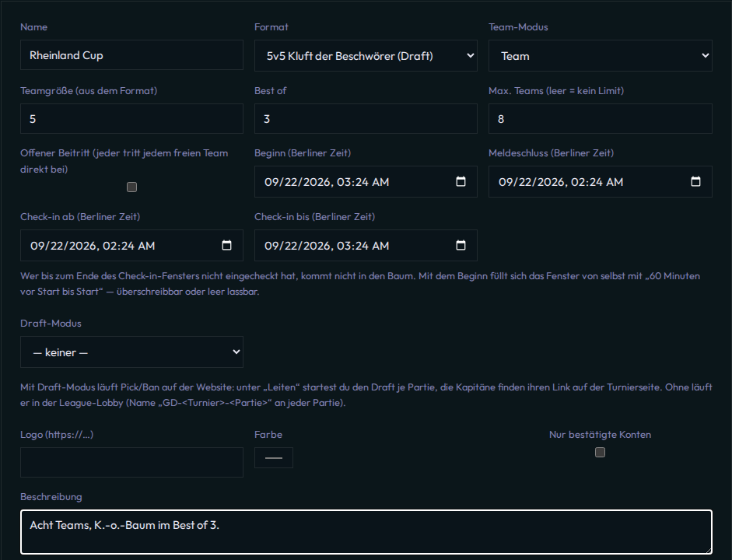Click the Check-in ab date-time value

click(93, 246)
